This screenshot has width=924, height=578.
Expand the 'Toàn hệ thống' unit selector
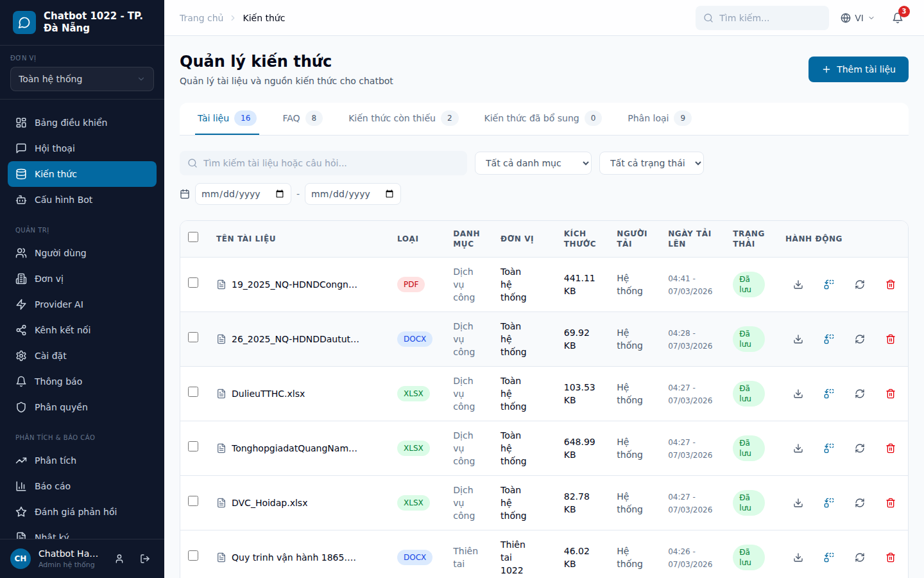82,79
